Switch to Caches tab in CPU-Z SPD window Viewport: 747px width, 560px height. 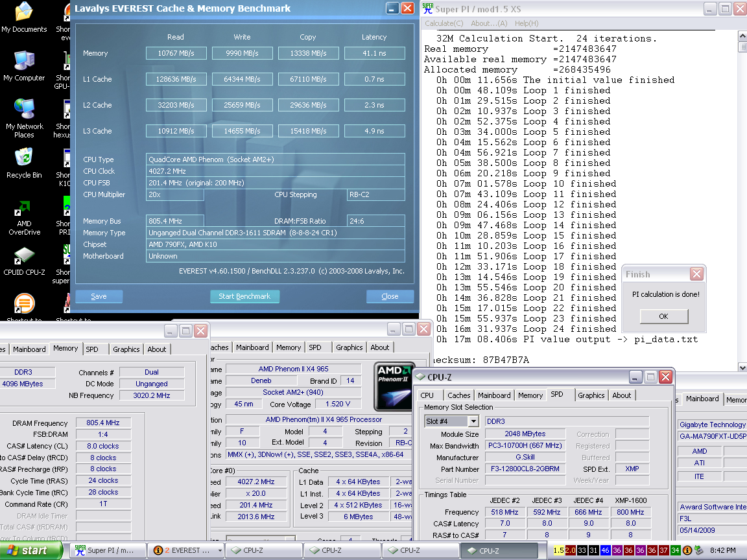click(459, 395)
